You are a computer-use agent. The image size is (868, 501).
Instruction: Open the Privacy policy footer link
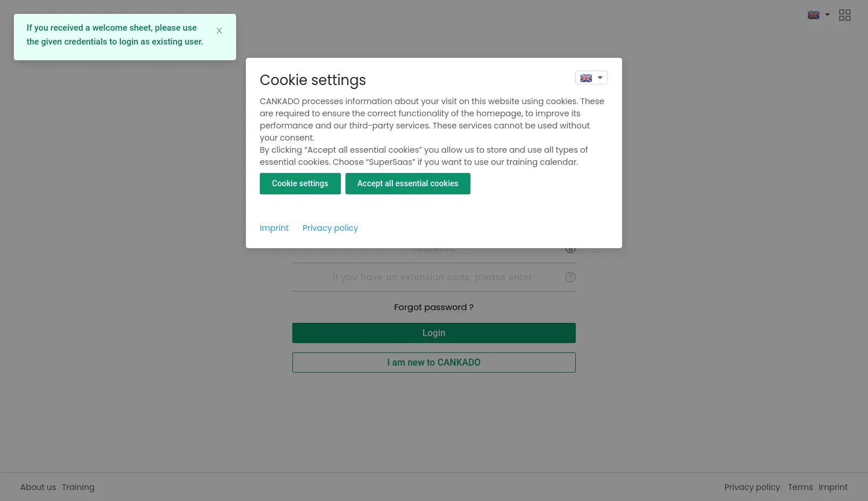coord(752,487)
